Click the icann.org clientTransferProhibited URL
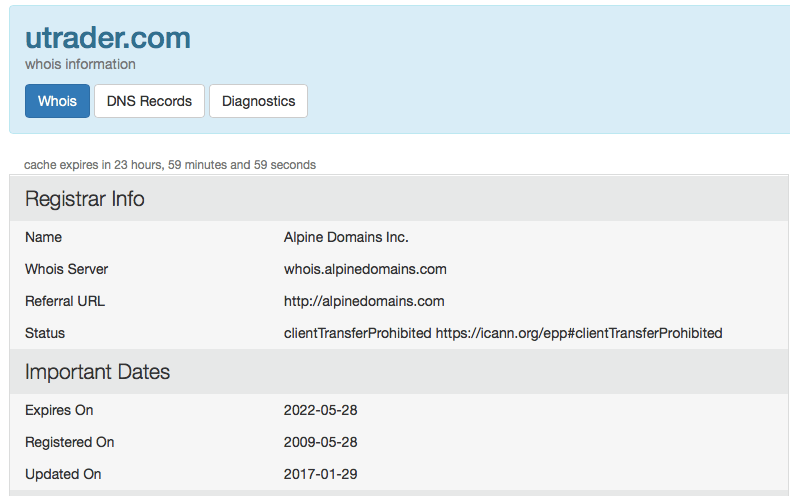 579,333
